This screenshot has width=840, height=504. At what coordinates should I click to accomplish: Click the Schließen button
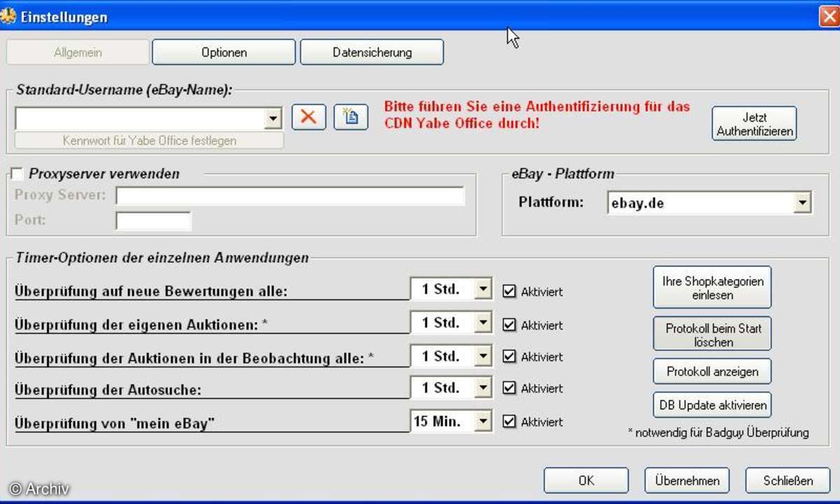[x=787, y=480]
